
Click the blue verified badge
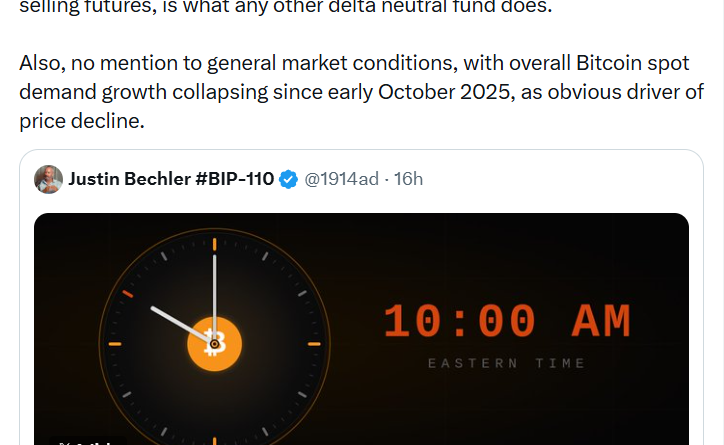point(288,180)
